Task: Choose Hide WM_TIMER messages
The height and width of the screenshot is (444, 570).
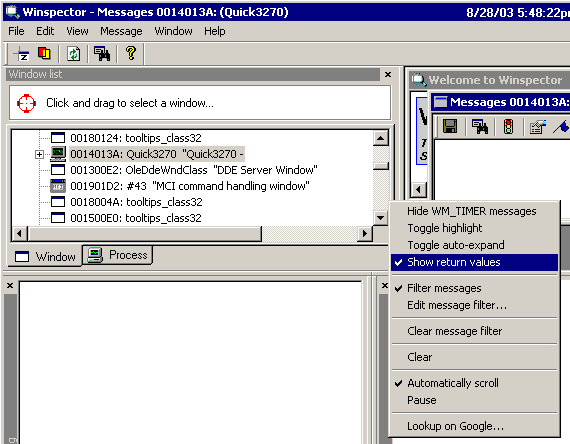Action: pyautogui.click(x=474, y=211)
